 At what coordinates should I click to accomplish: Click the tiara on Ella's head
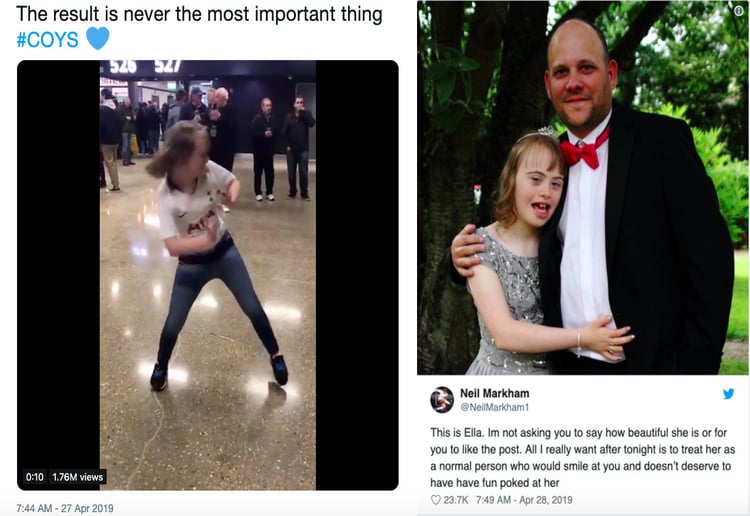[x=547, y=132]
